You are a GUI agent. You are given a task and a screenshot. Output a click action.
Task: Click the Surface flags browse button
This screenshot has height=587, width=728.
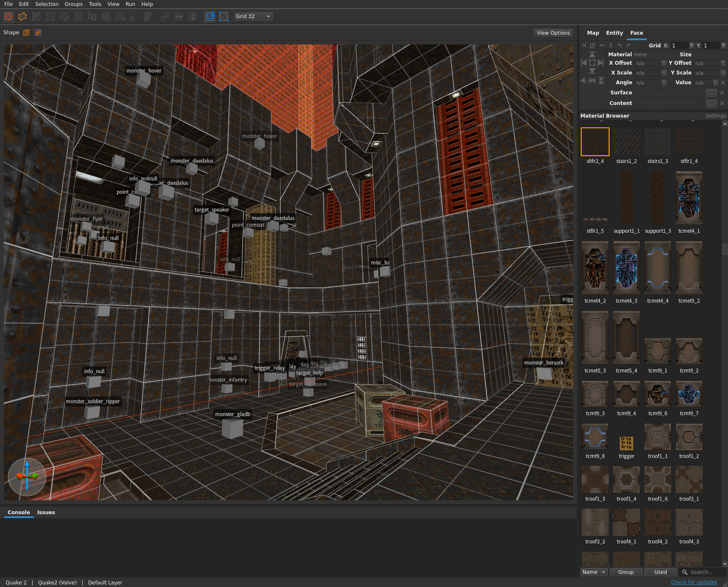(x=711, y=93)
